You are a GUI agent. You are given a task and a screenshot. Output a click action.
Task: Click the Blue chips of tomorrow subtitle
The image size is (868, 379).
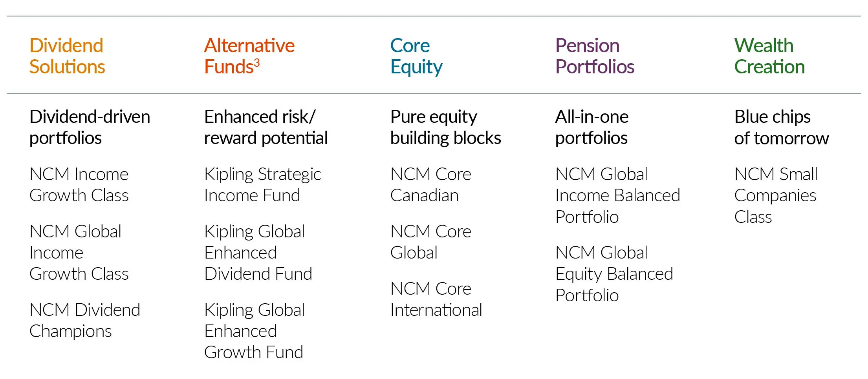(781, 128)
